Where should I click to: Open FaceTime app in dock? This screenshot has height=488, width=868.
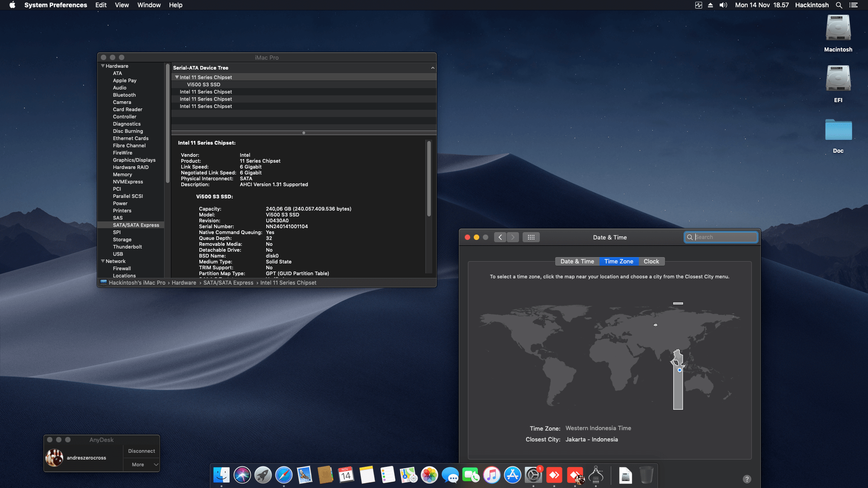[471, 475]
